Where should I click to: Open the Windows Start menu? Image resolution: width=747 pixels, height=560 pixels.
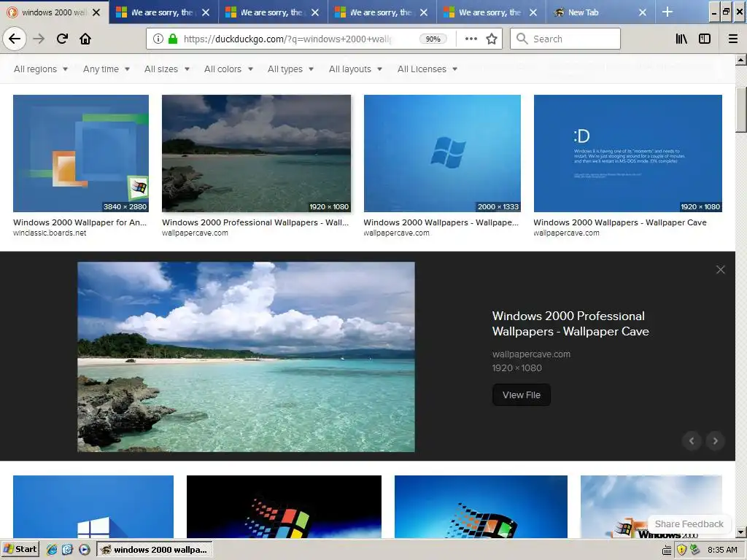[20, 549]
